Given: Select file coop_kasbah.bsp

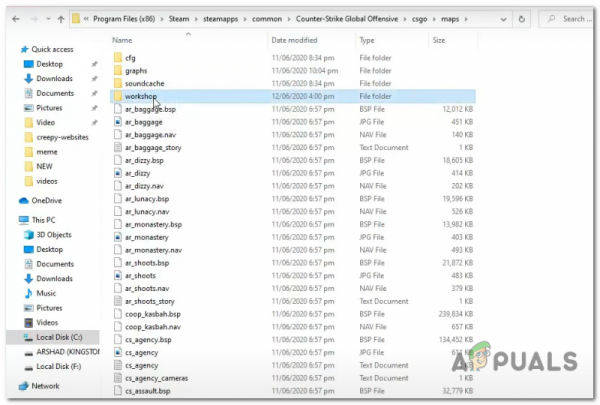Looking at the screenshot, I should pyautogui.click(x=153, y=314).
